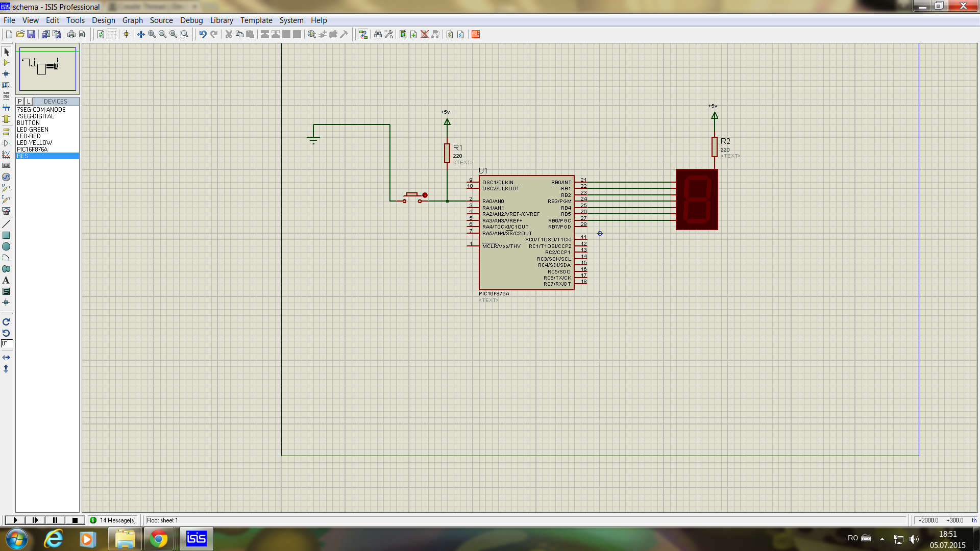Screen dimensions: 980x551
Task: Select the 2D Graphics Line tool
Action: 6,224
